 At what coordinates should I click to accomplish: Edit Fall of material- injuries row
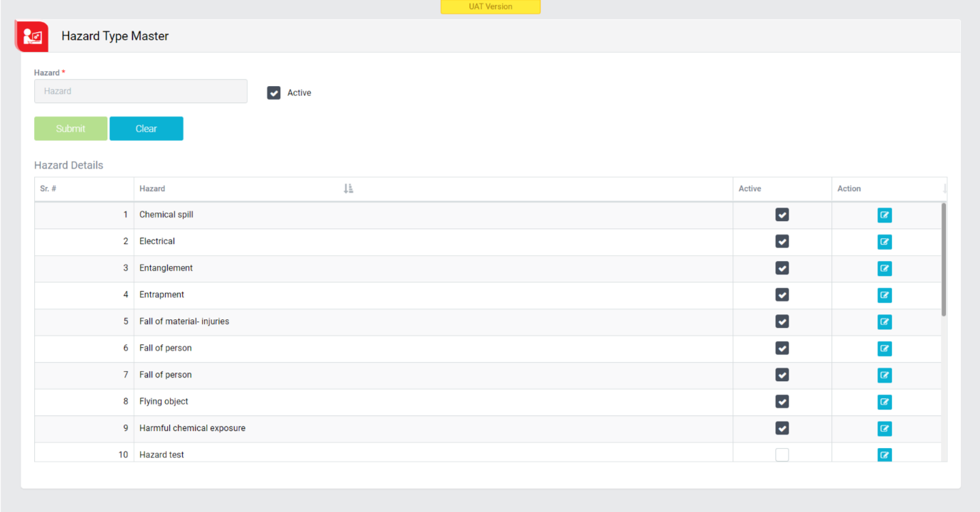884,322
